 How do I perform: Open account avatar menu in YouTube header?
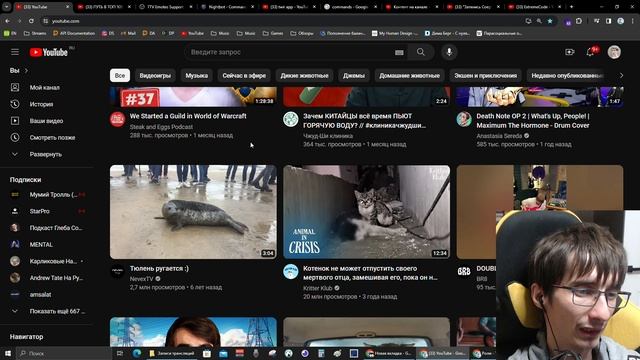[x=614, y=52]
